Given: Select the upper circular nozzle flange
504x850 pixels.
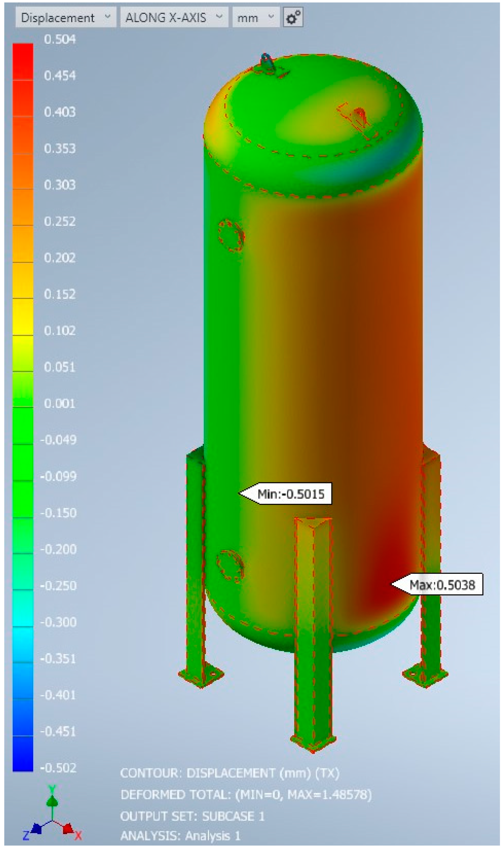Looking at the screenshot, I should (x=231, y=235).
